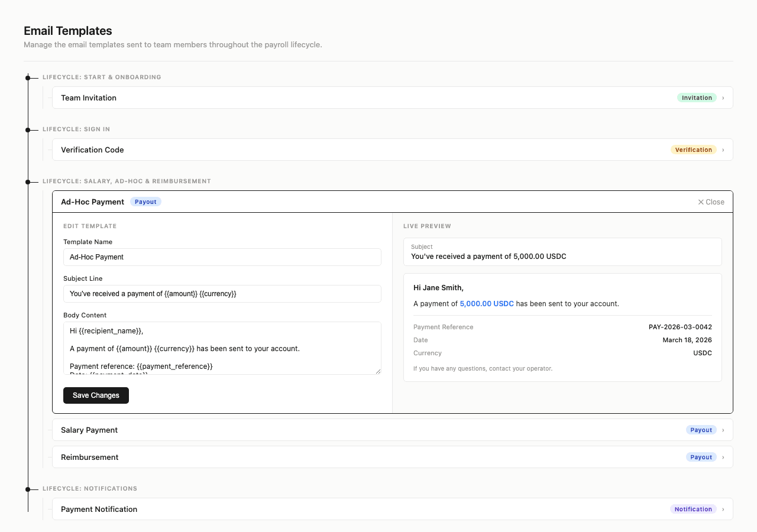This screenshot has height=532, width=757.
Task: Select the Start & Onboarding timeline dot
Action: [28, 77]
